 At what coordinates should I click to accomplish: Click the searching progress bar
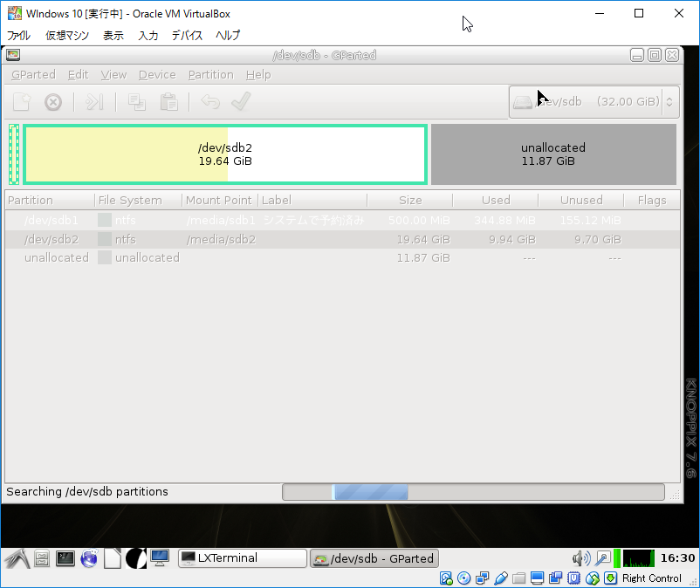click(x=473, y=492)
